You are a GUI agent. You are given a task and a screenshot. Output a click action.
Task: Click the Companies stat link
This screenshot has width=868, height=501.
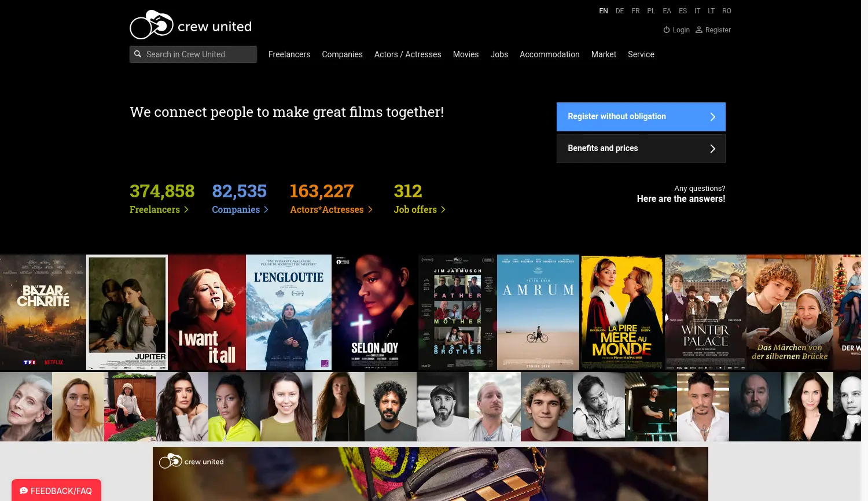click(236, 209)
